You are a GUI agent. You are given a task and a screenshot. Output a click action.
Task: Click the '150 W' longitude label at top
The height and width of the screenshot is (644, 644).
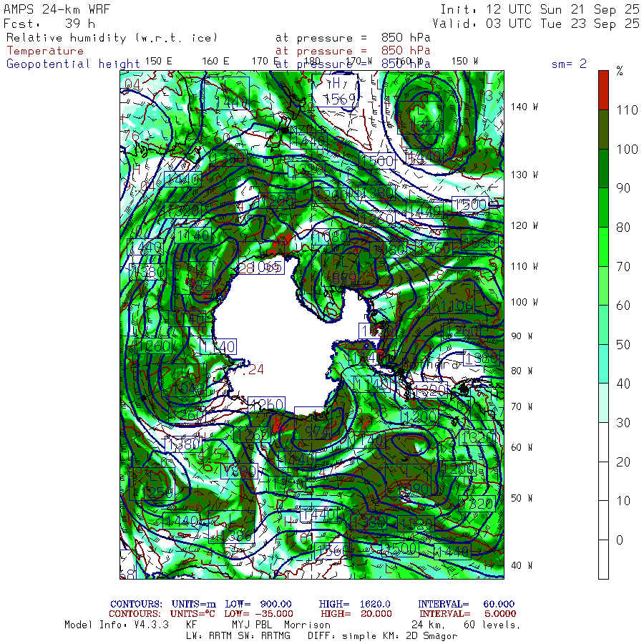[465, 62]
